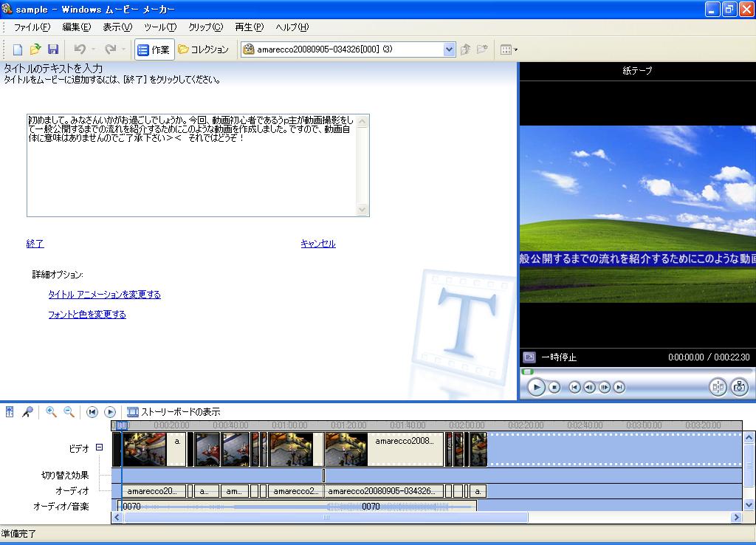Click the Split Clip icon

[718, 387]
